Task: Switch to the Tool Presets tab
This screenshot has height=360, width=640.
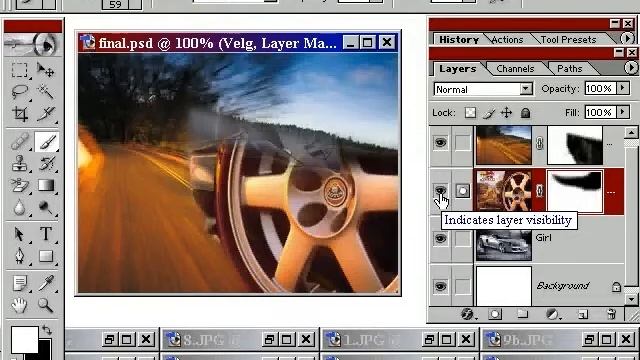Action: point(568,40)
